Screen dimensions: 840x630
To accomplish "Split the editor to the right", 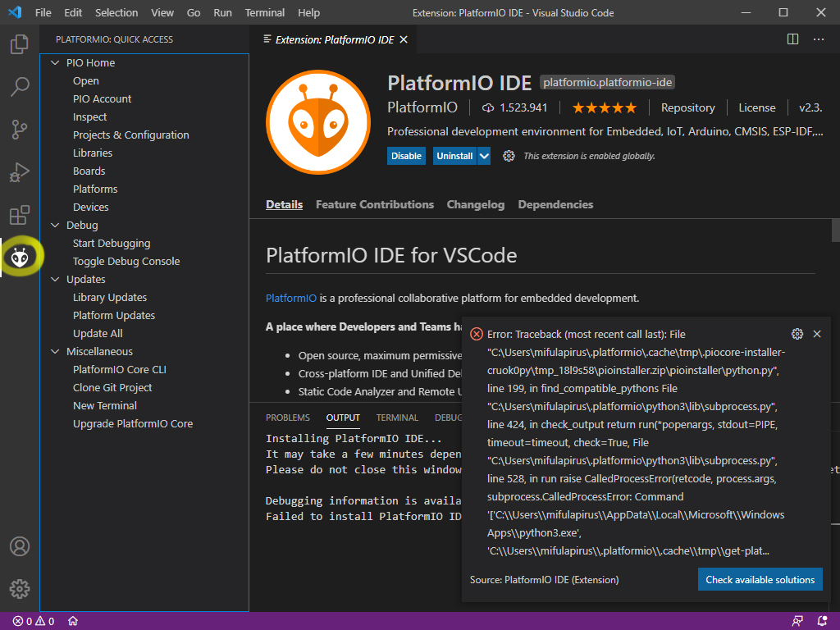I will click(793, 39).
